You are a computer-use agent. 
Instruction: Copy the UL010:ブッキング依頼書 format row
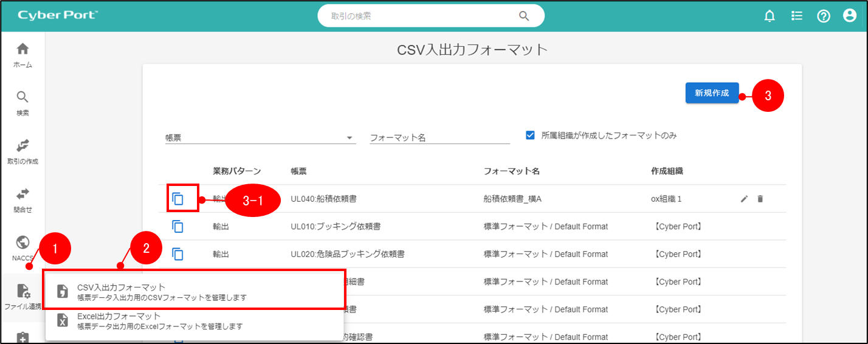click(x=178, y=227)
